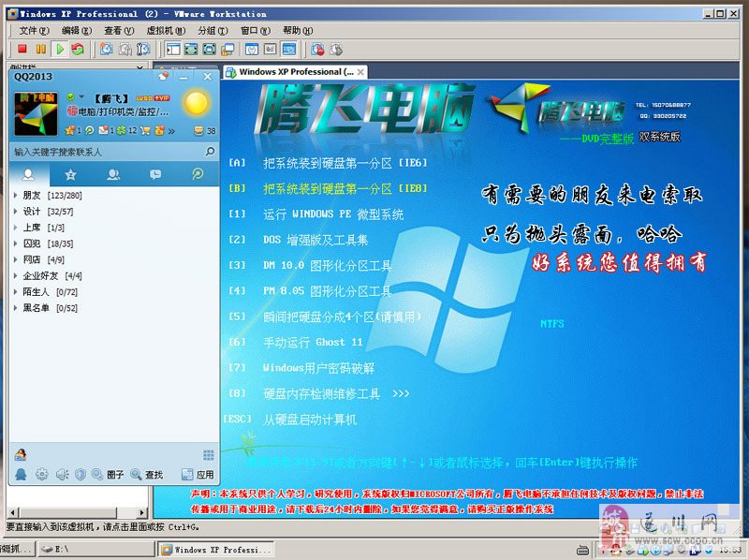Open QQ Zone star icon in QQ panel
This screenshot has height=560, width=749.
(70, 130)
